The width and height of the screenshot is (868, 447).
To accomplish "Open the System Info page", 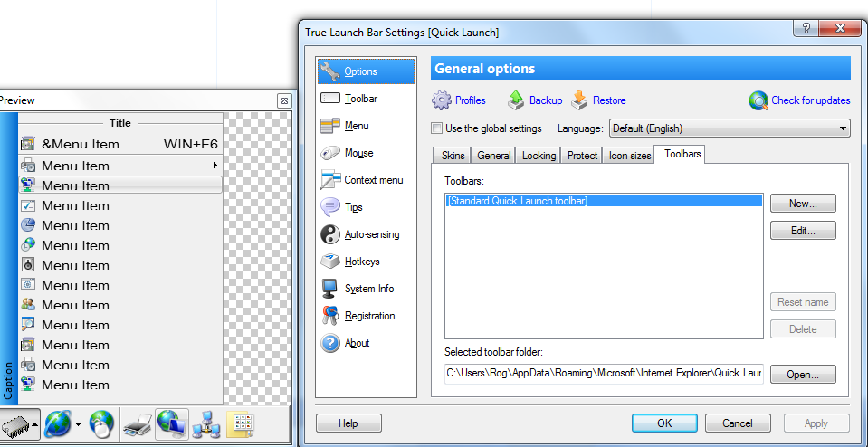I will tap(369, 289).
